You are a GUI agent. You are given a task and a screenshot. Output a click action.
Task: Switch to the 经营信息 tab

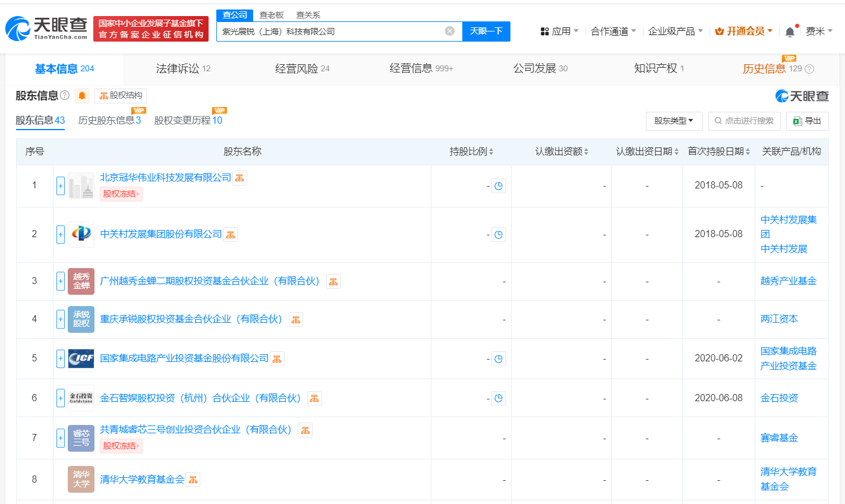click(421, 69)
